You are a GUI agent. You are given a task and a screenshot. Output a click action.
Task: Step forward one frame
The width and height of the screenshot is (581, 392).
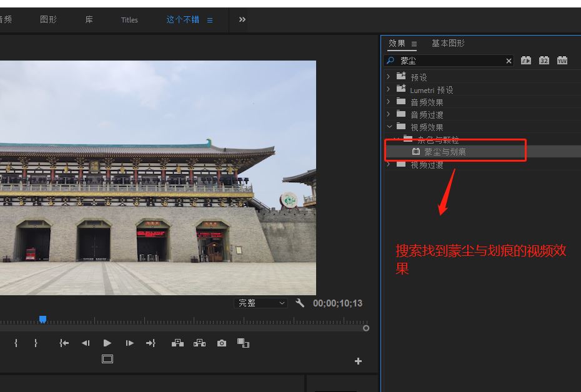(129, 343)
